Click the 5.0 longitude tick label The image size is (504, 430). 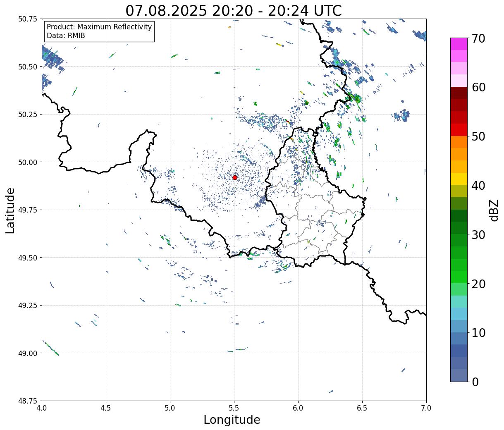[x=170, y=408]
